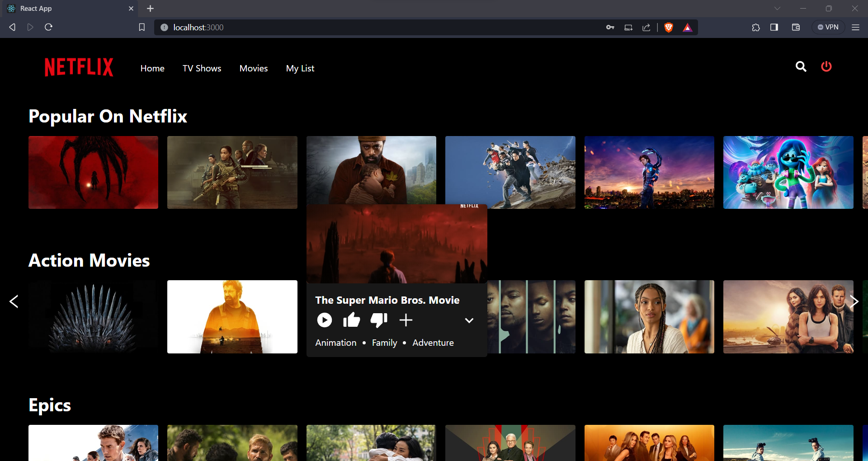Like The Super Mario Bros. Movie with thumbs up
868x461 pixels.
[x=351, y=320]
